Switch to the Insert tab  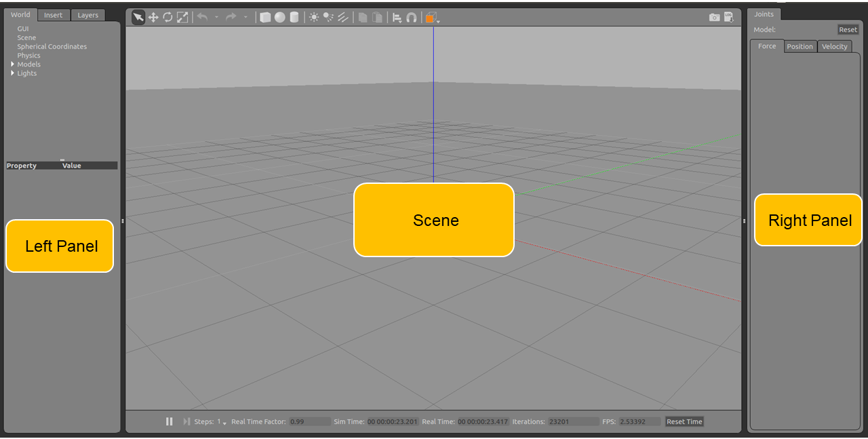(x=53, y=15)
